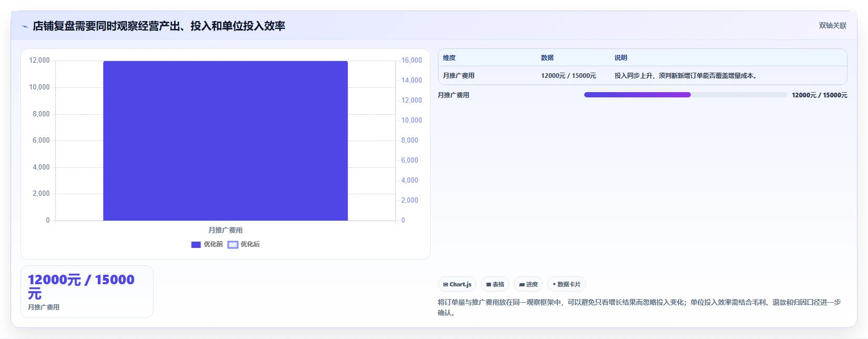
Task: Click the outlined 优化后 legend color swatch
Action: (233, 245)
